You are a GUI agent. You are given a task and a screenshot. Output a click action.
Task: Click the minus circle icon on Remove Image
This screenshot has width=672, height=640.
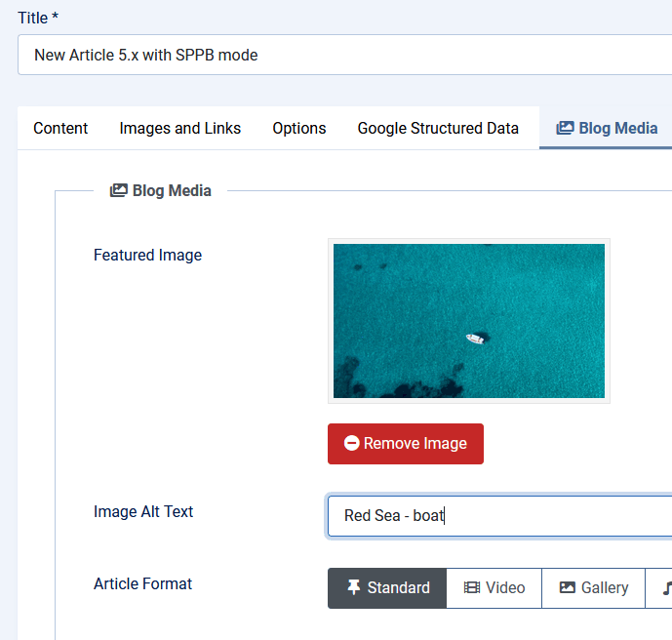352,444
